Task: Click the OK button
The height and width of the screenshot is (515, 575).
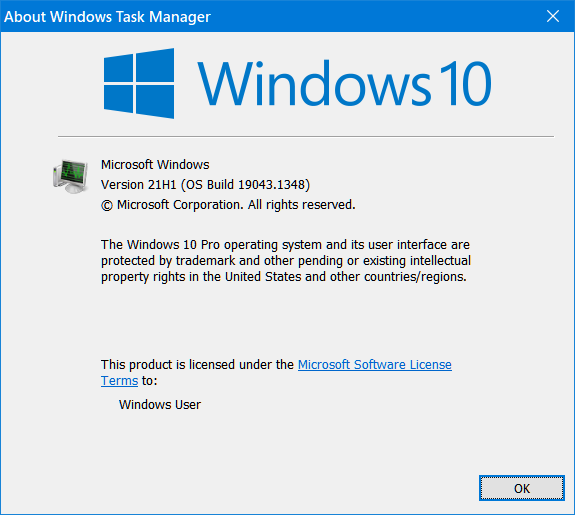Action: 521,488
